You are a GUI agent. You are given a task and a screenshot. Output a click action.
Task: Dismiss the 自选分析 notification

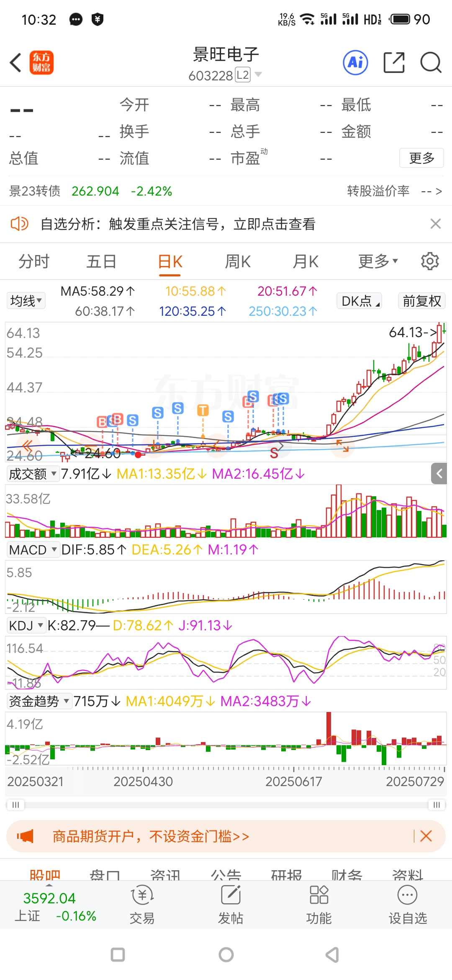(436, 224)
